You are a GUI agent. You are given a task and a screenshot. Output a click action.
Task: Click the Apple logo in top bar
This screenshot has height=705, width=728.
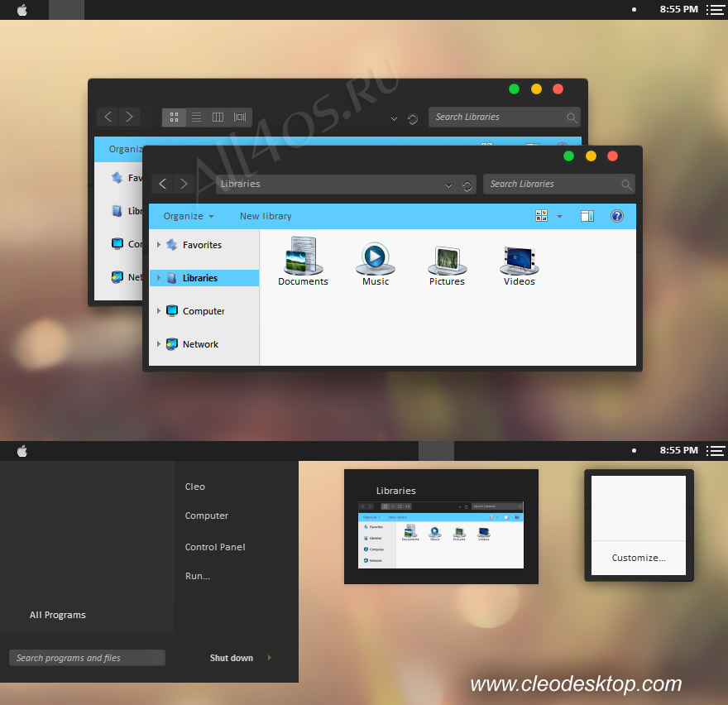(22, 10)
